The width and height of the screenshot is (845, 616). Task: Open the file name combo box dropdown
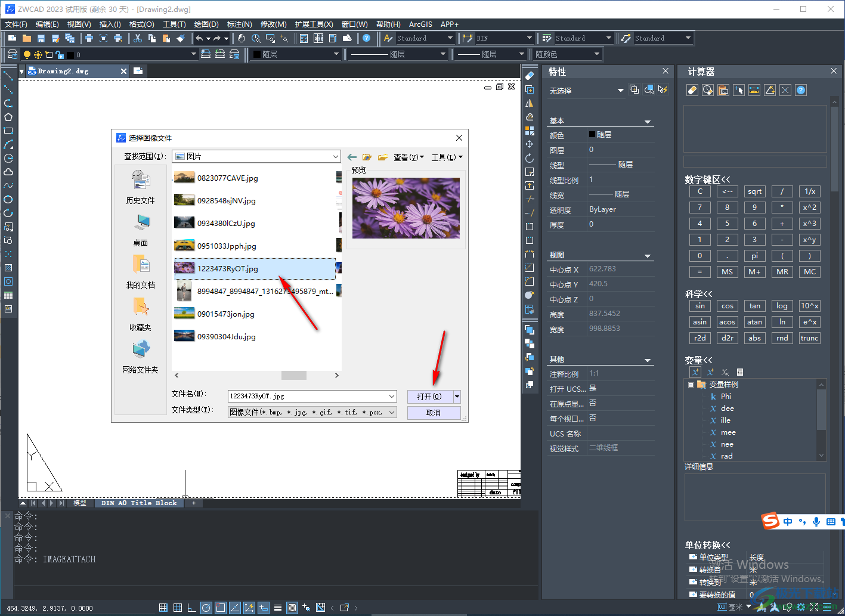392,396
